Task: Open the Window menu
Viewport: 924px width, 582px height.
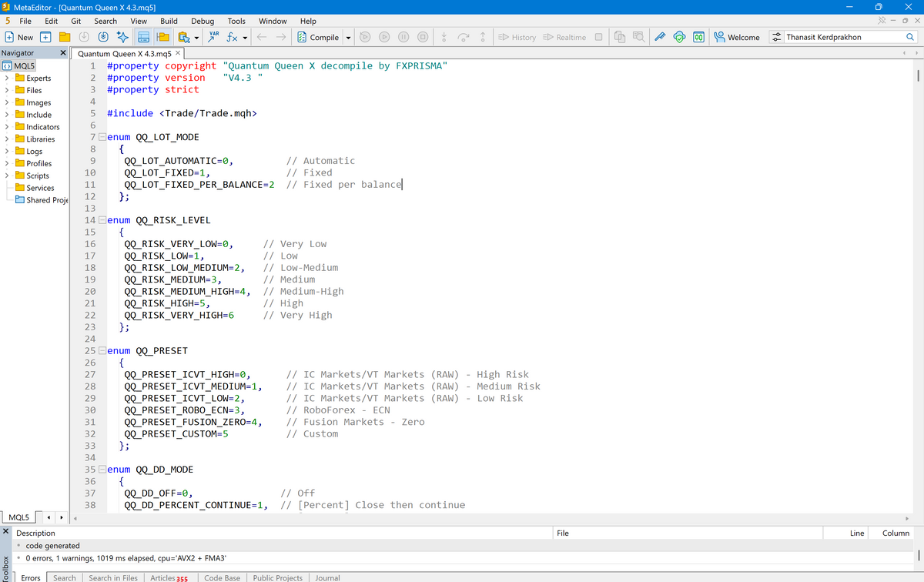Action: 273,21
